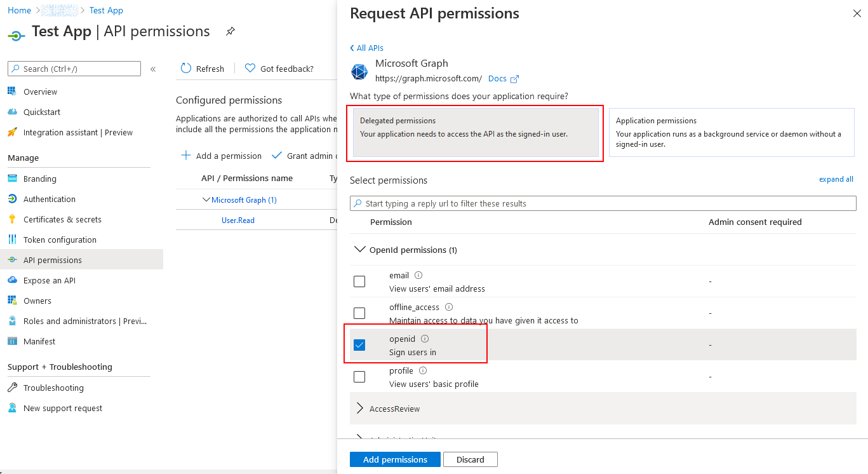868x474 pixels.
Task: Collapse the Microsoft Graph (1) row chevron
Action: tap(206, 200)
